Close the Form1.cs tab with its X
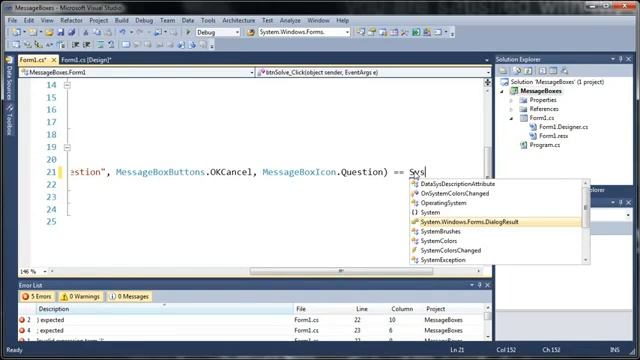This screenshot has height=360, width=640. tap(53, 60)
